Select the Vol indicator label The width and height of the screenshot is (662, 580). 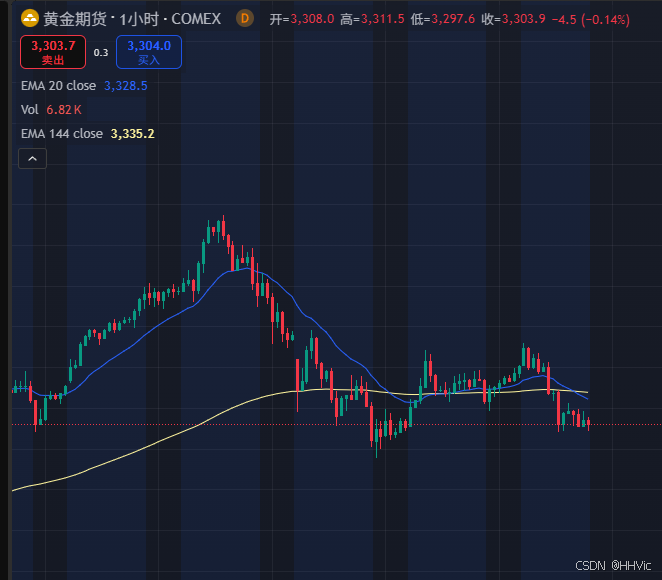click(x=30, y=110)
